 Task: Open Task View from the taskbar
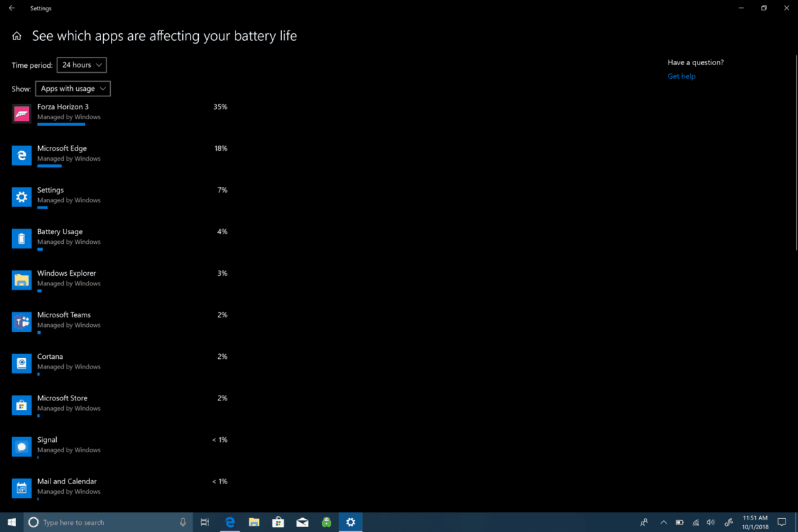[204, 522]
